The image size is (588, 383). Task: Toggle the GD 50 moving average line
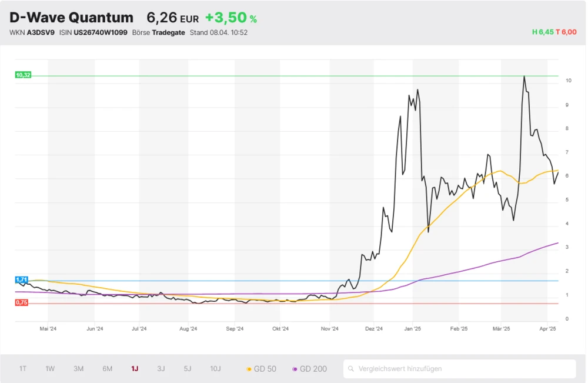(x=261, y=369)
